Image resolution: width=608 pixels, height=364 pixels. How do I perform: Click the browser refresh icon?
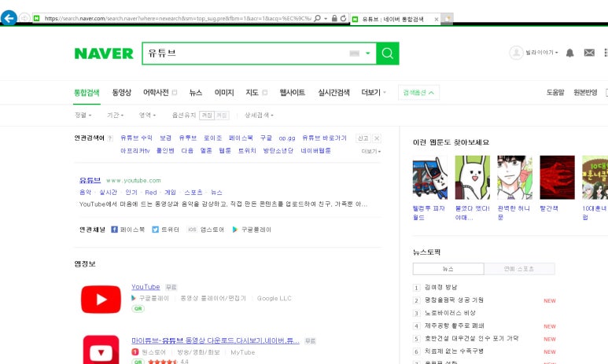pyautogui.click(x=343, y=18)
